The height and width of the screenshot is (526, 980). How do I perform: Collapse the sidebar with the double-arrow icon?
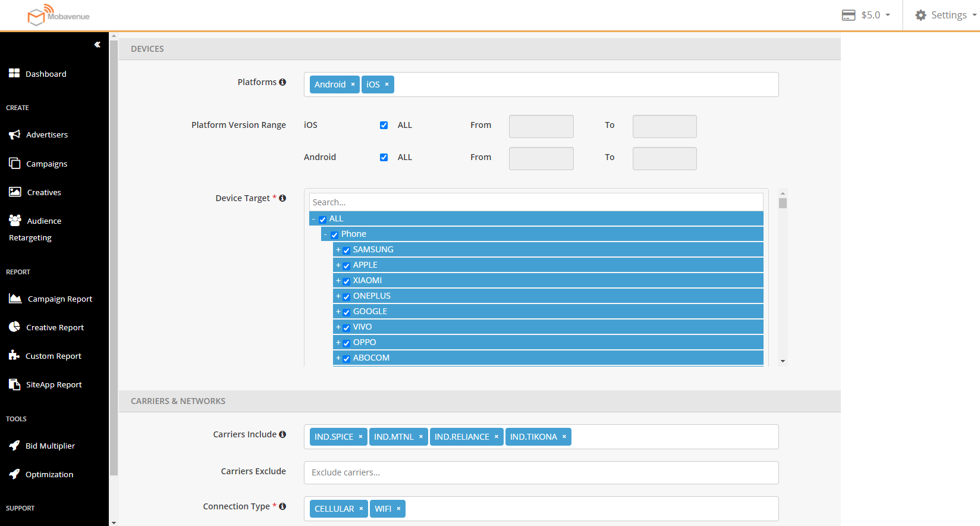97,45
